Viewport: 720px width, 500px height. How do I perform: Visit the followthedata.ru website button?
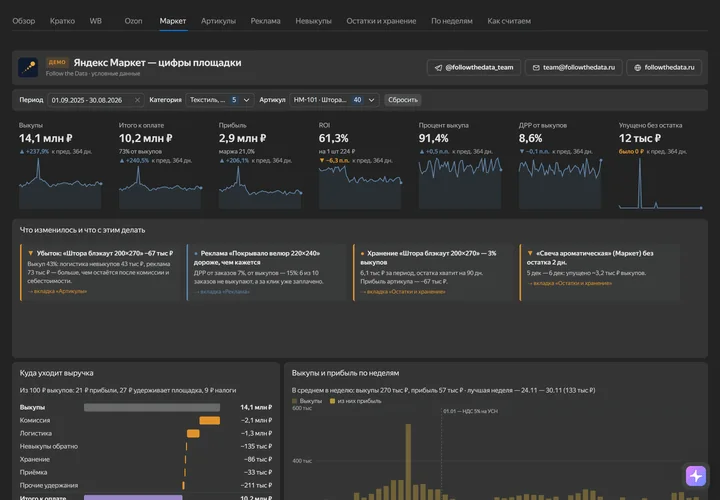pyautogui.click(x=664, y=67)
